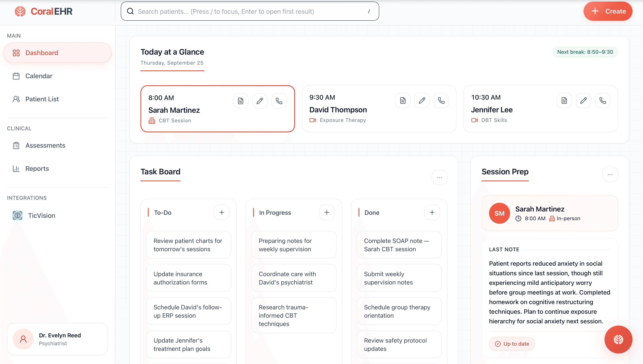Click edit pencil on David Thompson card
Viewport: 643px width, 364px height.
point(422,101)
